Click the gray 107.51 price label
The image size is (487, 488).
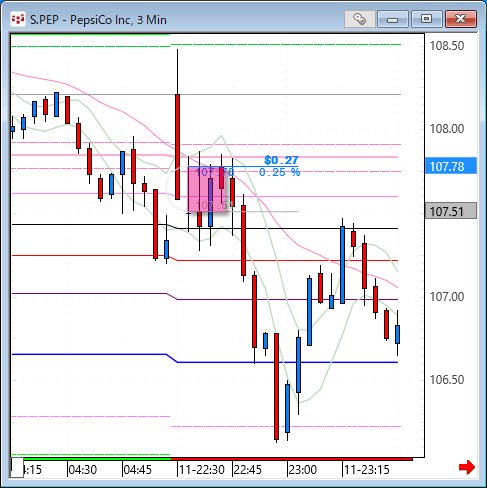click(x=451, y=211)
